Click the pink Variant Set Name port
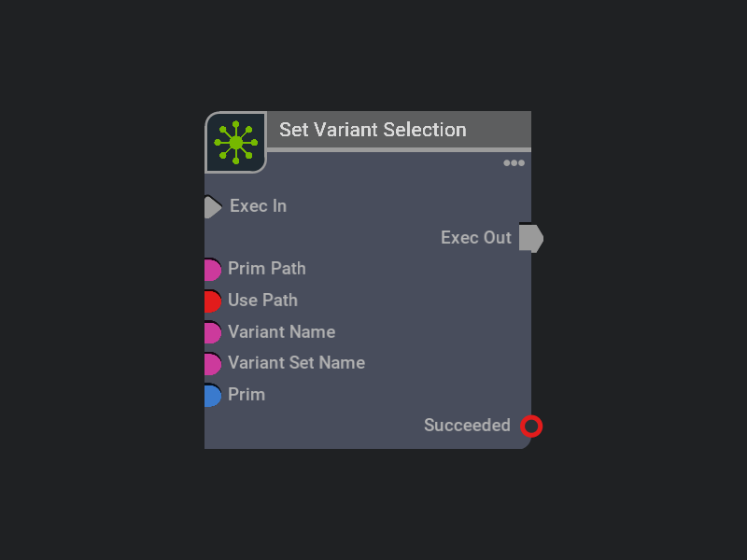This screenshot has width=747, height=560. 212,363
